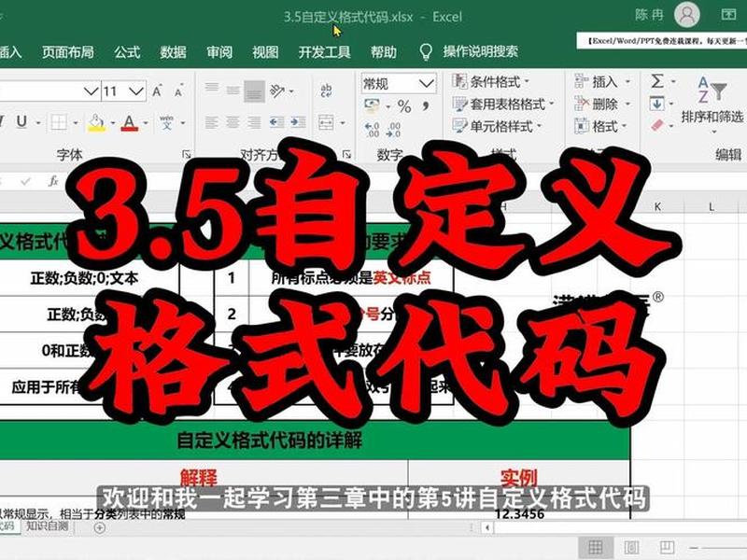
Task: Click the Orientation (angled text) icon
Action: (x=277, y=91)
